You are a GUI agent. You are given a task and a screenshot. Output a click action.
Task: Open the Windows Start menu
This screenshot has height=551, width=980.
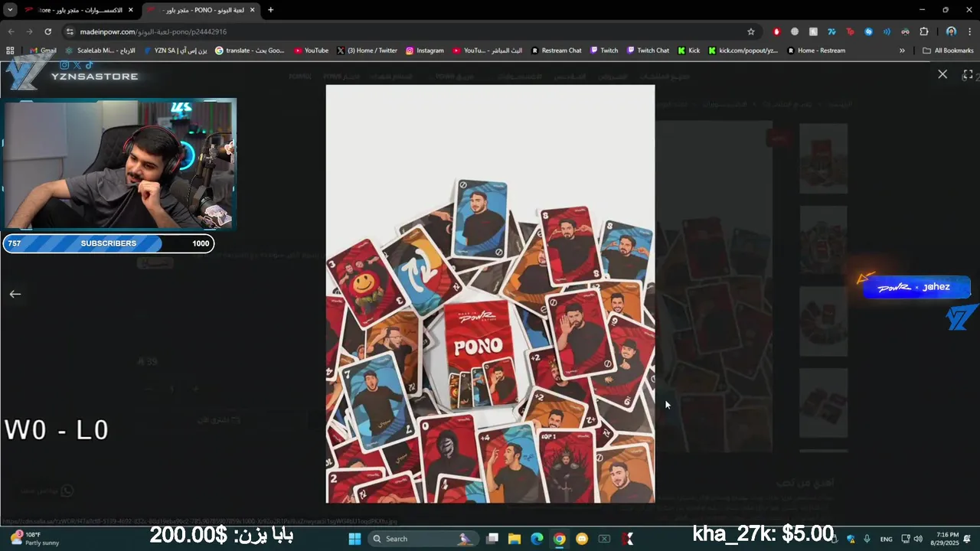[354, 539]
